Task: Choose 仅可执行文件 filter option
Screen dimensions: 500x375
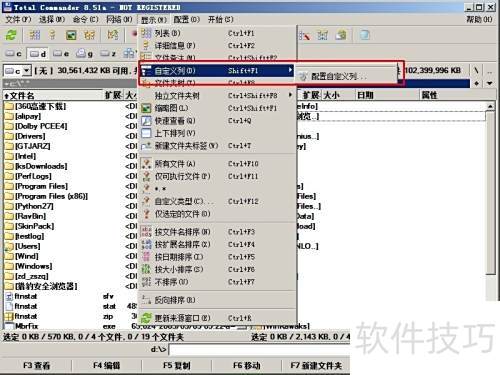Action: coord(217,176)
